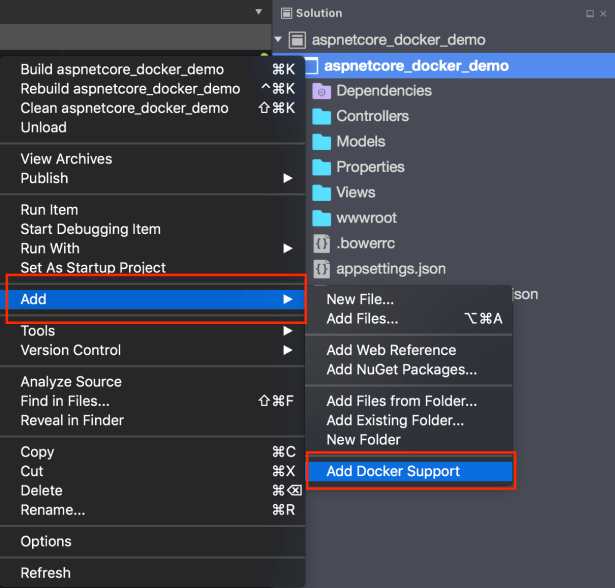Click the .bowerrc file icon

321,243
